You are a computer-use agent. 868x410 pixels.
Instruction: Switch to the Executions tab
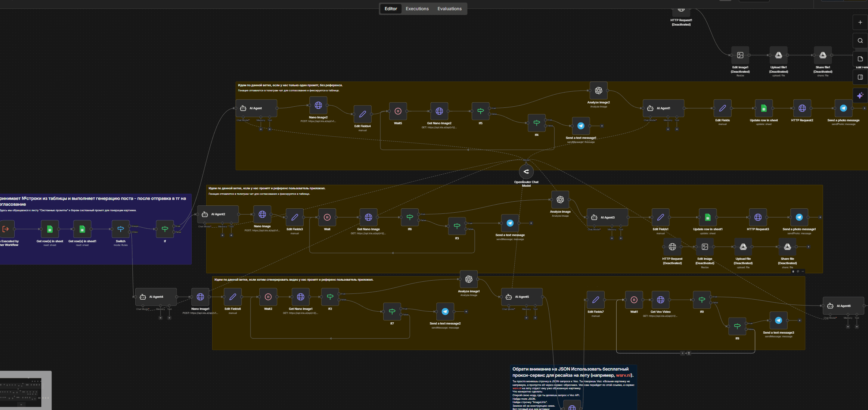[x=417, y=9]
